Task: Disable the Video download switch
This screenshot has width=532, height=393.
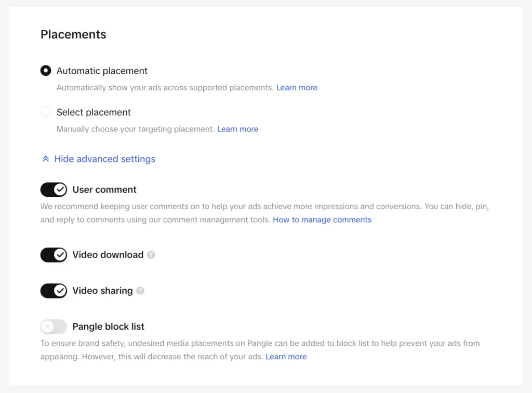Action: [54, 255]
